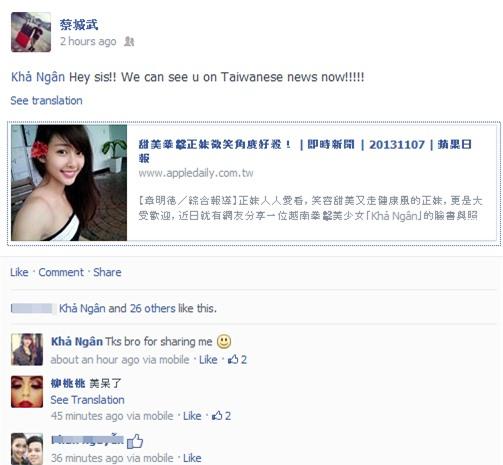This screenshot has height=465, width=503.
Task: Click the friends audience icon beside '2 hours ago'
Action: pyautogui.click(x=129, y=41)
